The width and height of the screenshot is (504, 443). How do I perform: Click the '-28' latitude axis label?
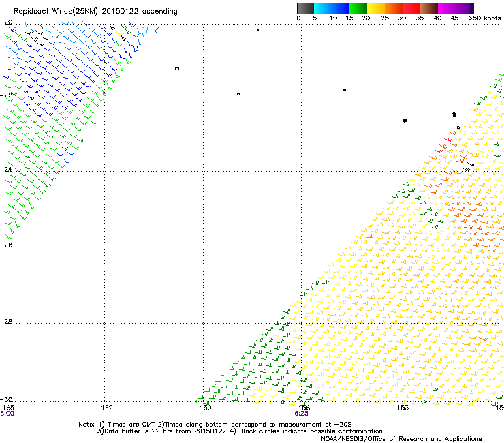click(6, 322)
